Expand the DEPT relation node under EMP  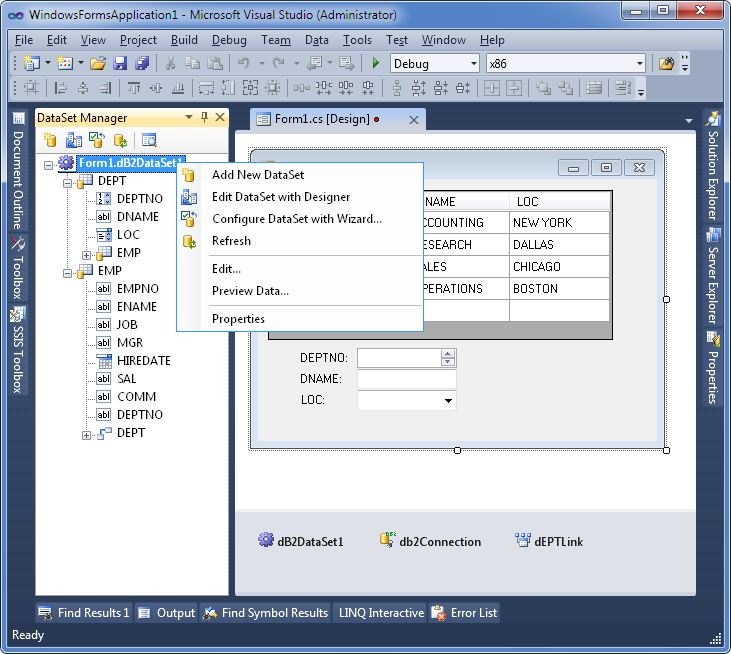tap(86, 435)
